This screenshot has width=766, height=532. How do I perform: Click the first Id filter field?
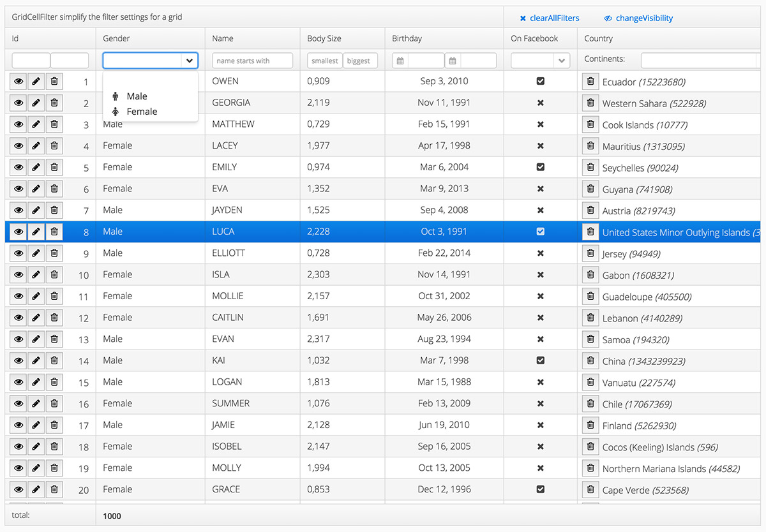pos(31,61)
